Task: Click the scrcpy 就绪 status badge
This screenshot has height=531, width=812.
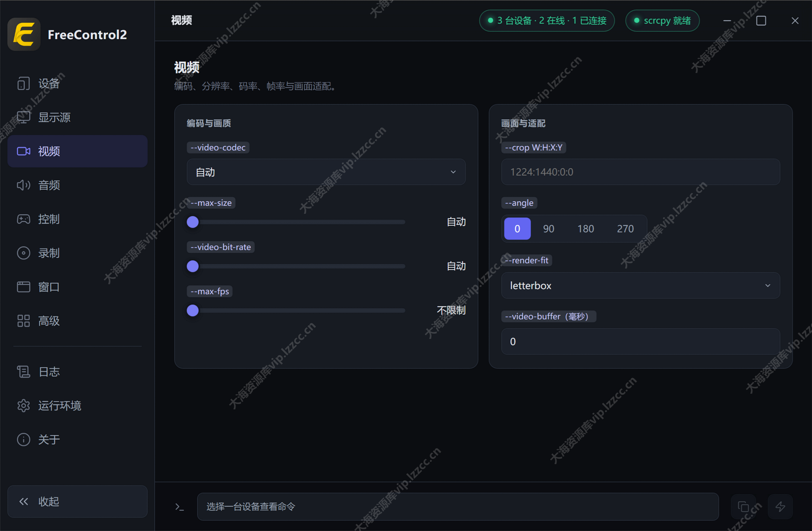Action: (x=663, y=21)
